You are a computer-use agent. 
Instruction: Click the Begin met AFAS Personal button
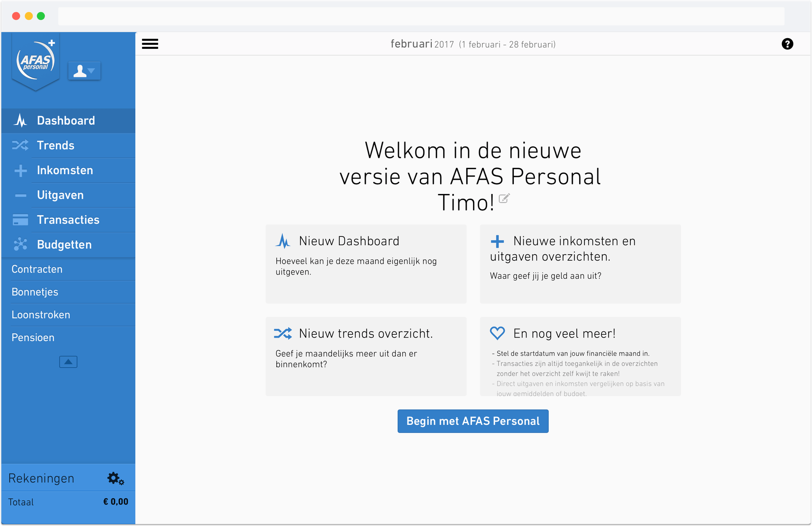pos(473,421)
